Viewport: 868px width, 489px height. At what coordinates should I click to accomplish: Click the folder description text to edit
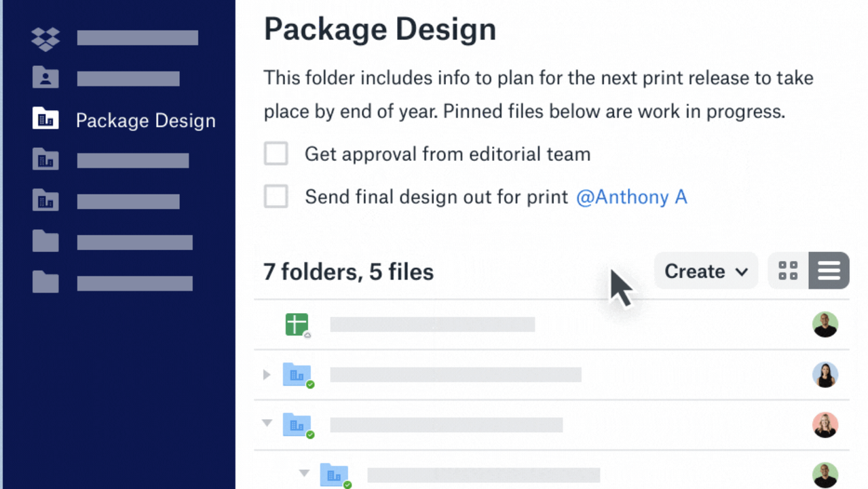tap(537, 94)
